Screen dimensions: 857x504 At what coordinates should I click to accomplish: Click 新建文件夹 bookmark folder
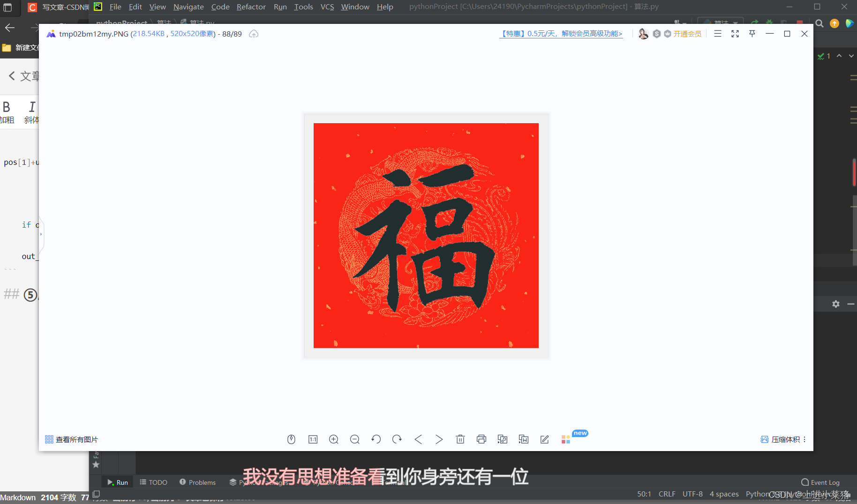(20, 47)
